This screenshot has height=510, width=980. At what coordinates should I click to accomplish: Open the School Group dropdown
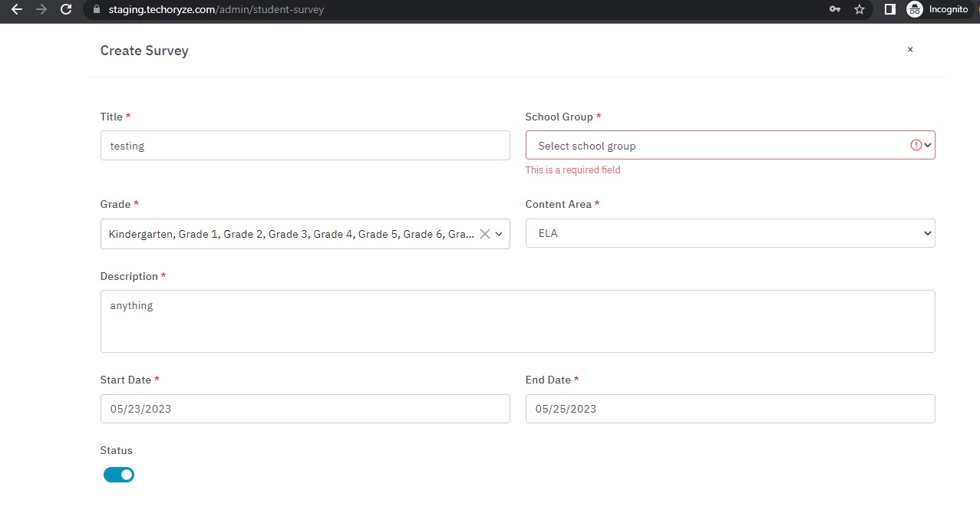click(721, 146)
